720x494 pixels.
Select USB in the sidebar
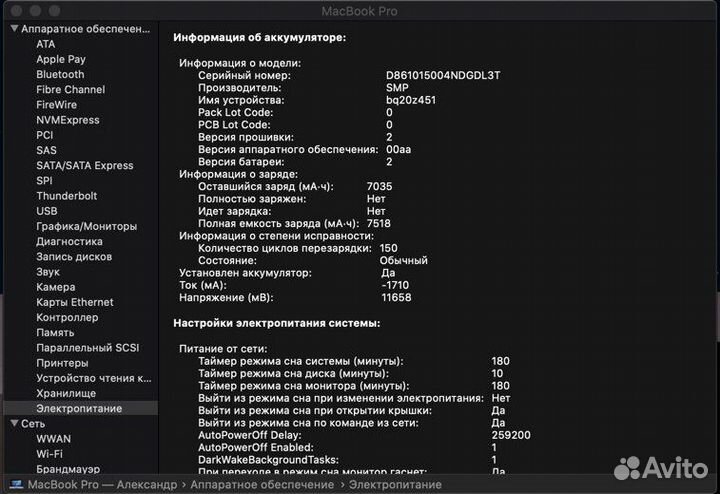(x=47, y=211)
